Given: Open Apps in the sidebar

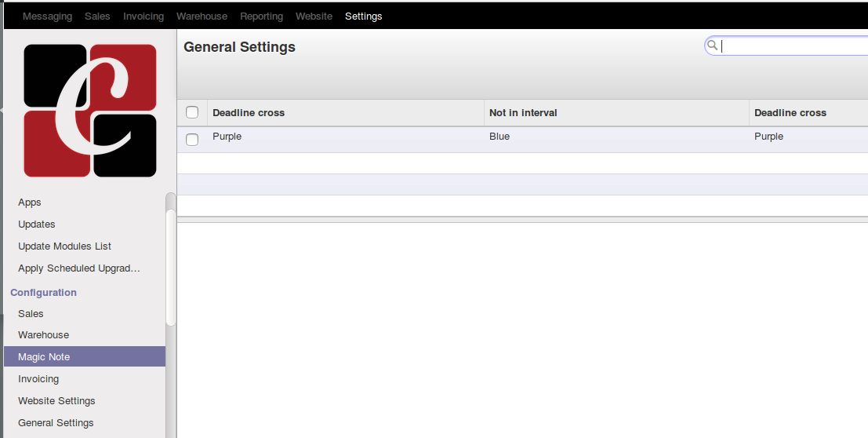Looking at the screenshot, I should 30,202.
